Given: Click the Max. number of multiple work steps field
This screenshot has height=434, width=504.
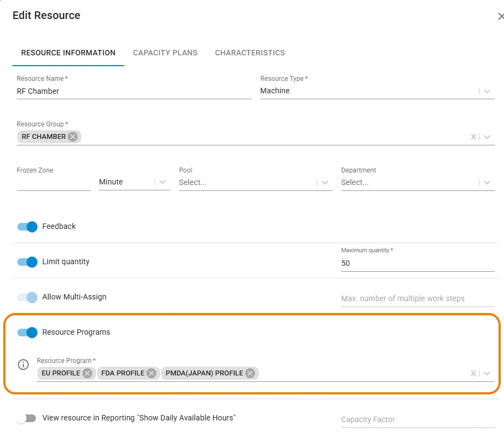Looking at the screenshot, I should coord(418,299).
